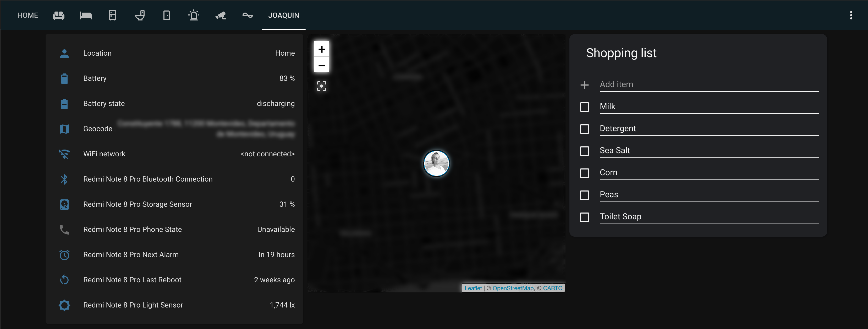Check off Milk in shopping list
The width and height of the screenshot is (868, 329).
click(585, 107)
